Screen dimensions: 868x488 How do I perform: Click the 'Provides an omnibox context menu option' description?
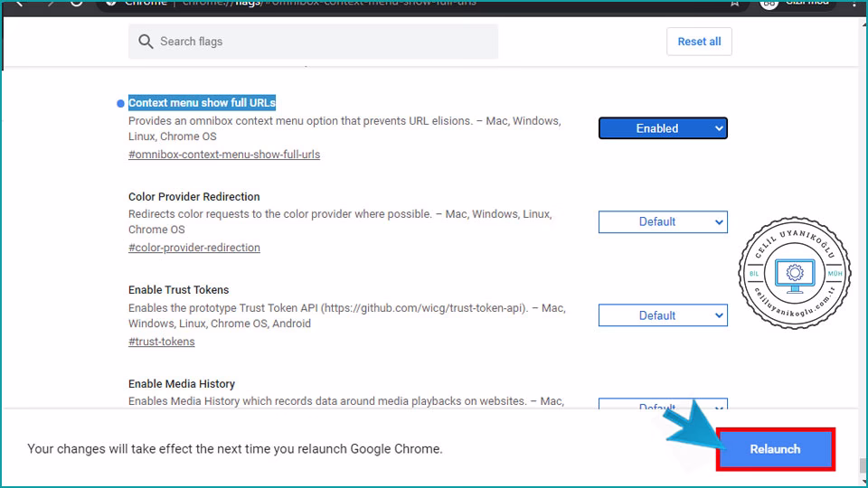344,128
